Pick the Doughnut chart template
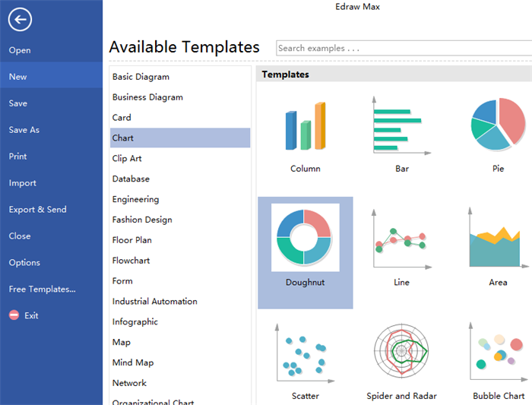The width and height of the screenshot is (532, 405). 305,252
